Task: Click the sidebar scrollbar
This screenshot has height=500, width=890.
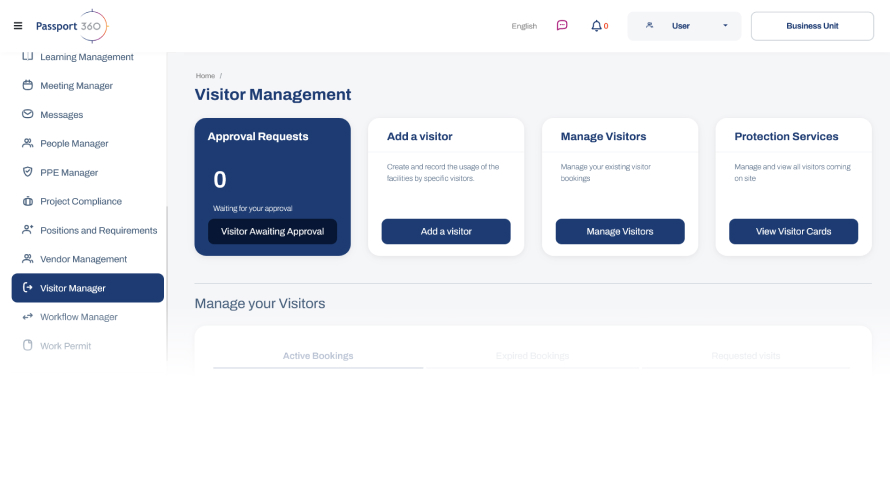Action: pos(167,284)
